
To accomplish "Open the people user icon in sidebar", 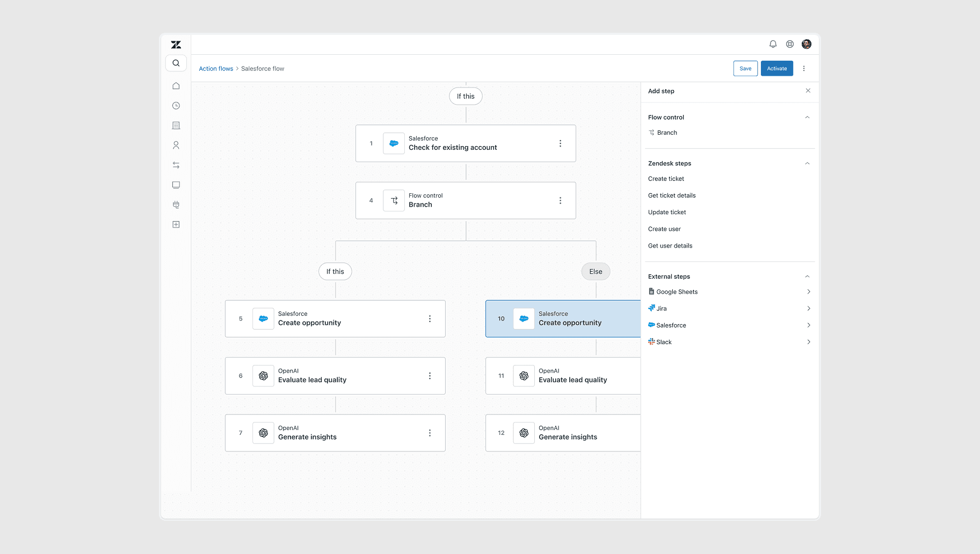I will 176,145.
